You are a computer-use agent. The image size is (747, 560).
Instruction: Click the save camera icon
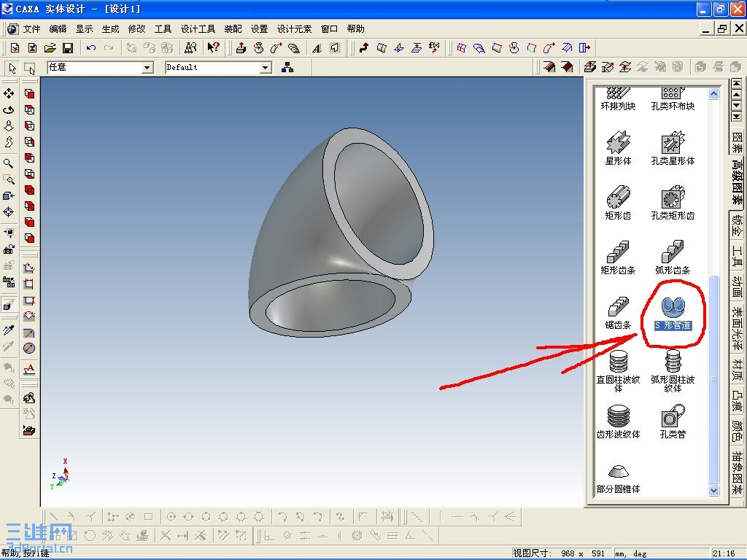click(9, 249)
